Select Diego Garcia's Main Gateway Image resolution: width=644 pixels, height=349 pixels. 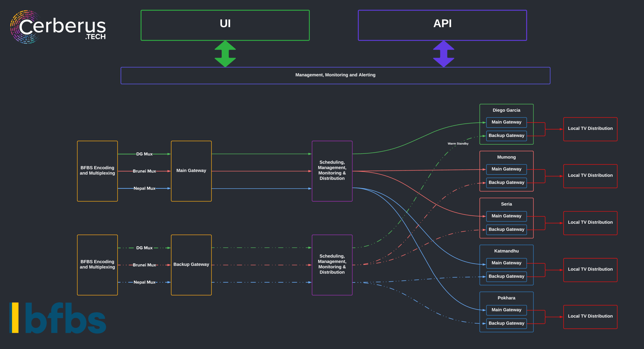point(506,122)
